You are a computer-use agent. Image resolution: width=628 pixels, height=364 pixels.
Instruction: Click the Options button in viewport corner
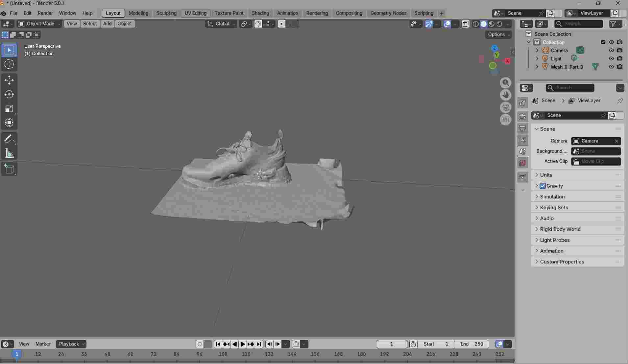point(498,34)
